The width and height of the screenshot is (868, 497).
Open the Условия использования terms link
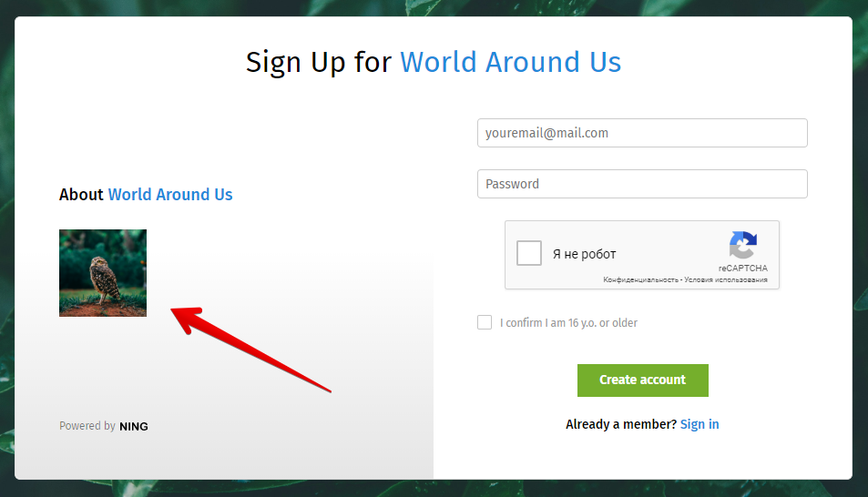tap(726, 280)
